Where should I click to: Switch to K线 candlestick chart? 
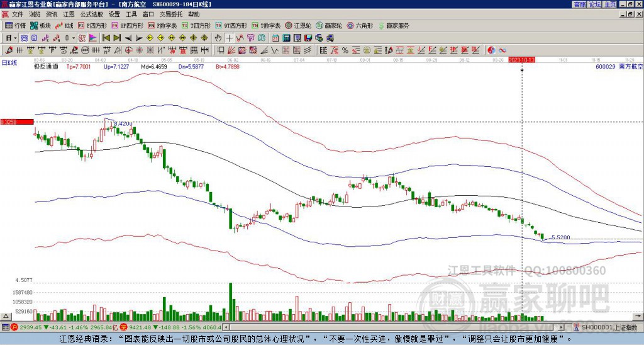(64, 25)
